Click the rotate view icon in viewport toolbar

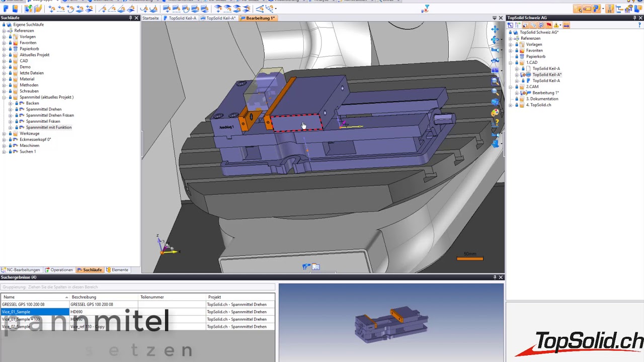click(x=495, y=40)
